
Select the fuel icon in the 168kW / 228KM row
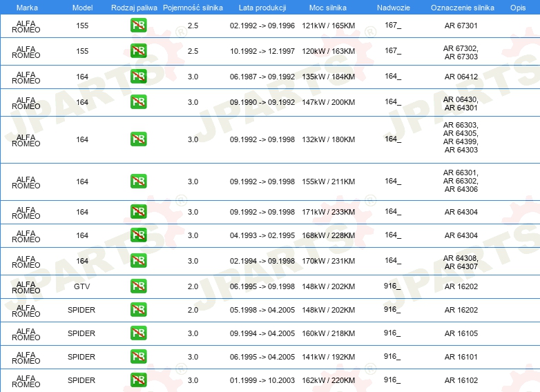point(138,235)
